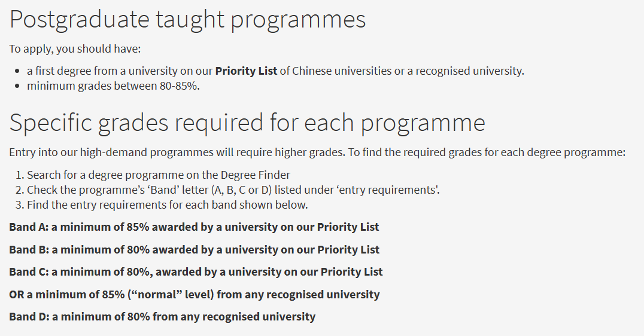This screenshot has width=644, height=336.
Task: Click the Band D requirement line
Action: click(x=162, y=316)
